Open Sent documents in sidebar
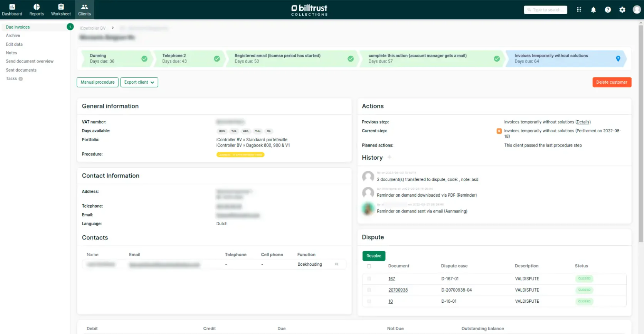 21,70
